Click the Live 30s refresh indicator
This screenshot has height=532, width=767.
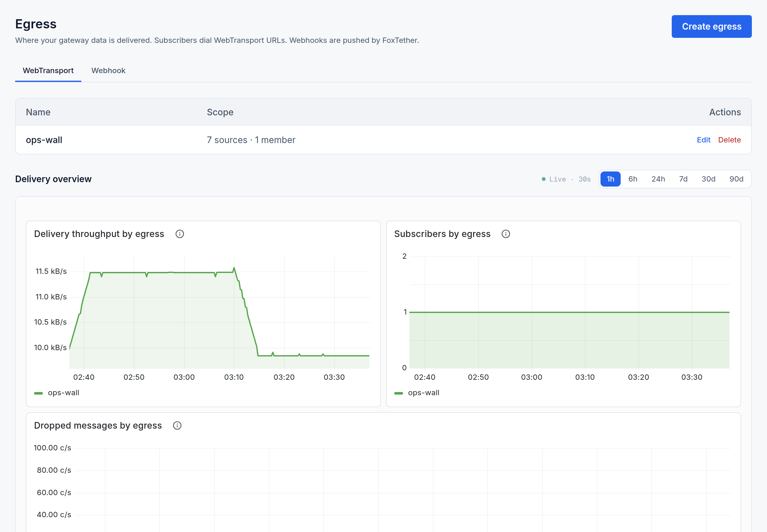(x=566, y=179)
